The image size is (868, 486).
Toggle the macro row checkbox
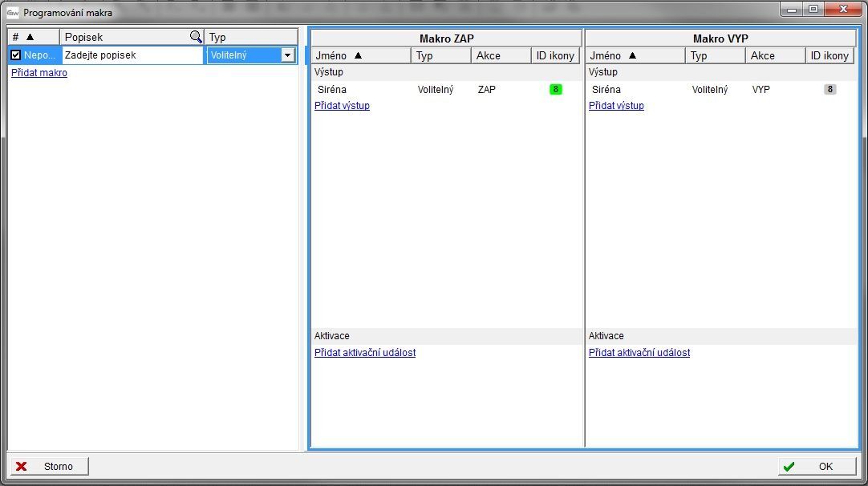[x=15, y=55]
